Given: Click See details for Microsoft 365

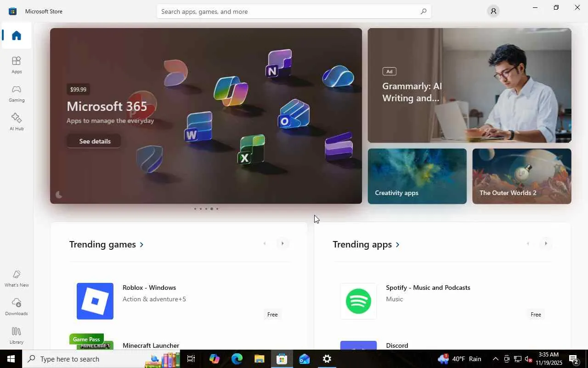Looking at the screenshot, I should (95, 141).
